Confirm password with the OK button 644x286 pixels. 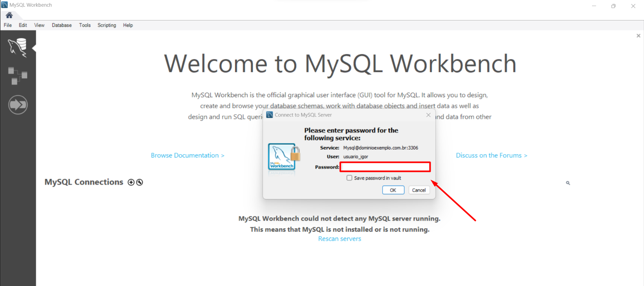point(393,190)
